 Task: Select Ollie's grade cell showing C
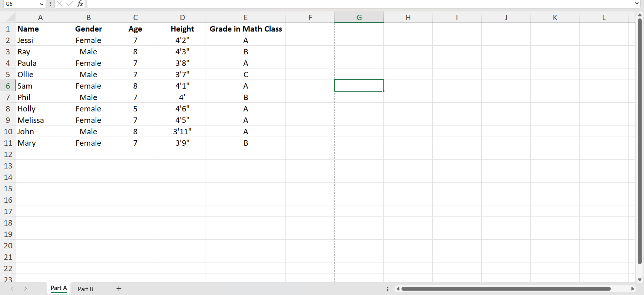point(246,75)
